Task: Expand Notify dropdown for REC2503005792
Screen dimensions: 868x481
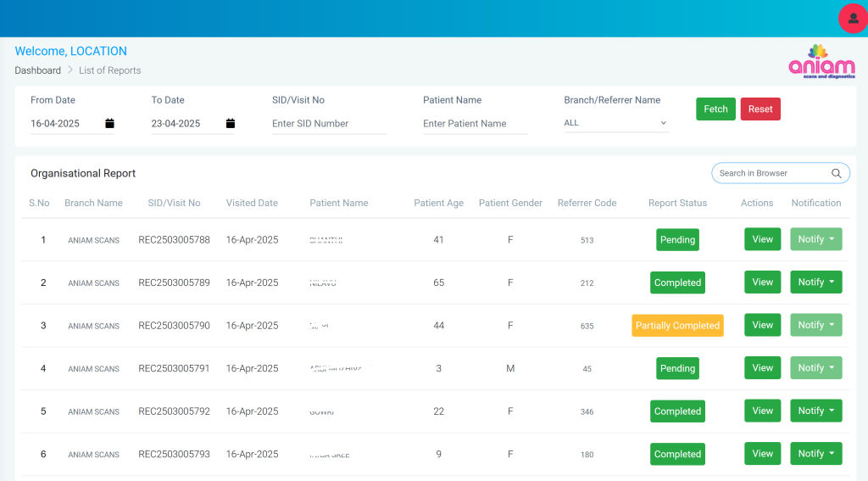Action: [815, 411]
